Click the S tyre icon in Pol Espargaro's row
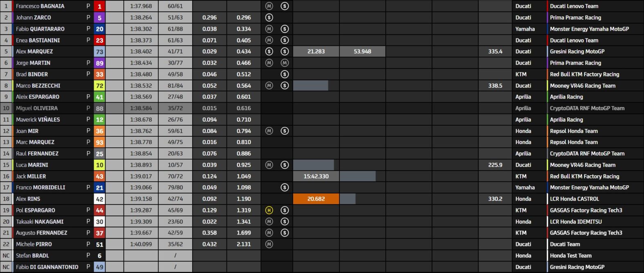Image resolution: width=644 pixels, height=273 pixels. point(285,210)
